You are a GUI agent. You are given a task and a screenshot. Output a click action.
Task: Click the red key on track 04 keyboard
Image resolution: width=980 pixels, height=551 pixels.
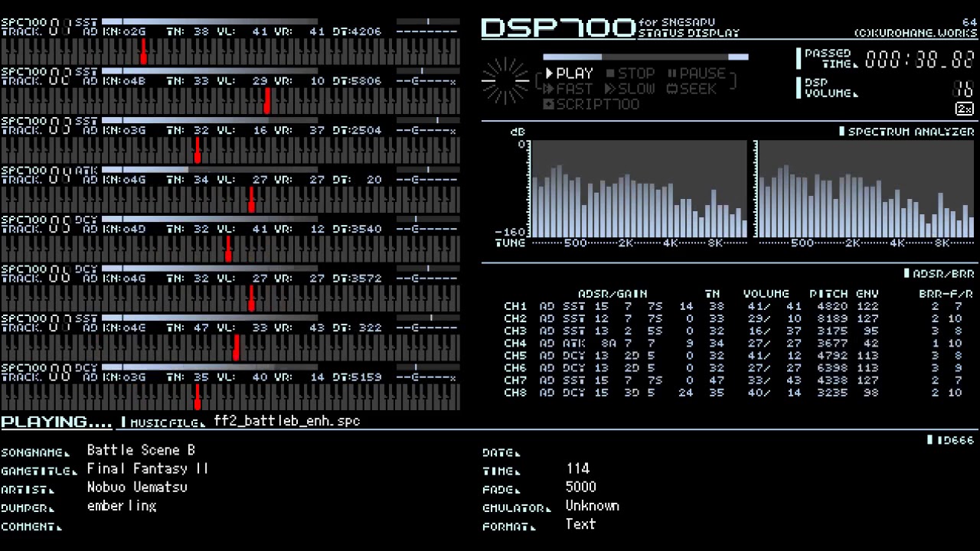(251, 201)
